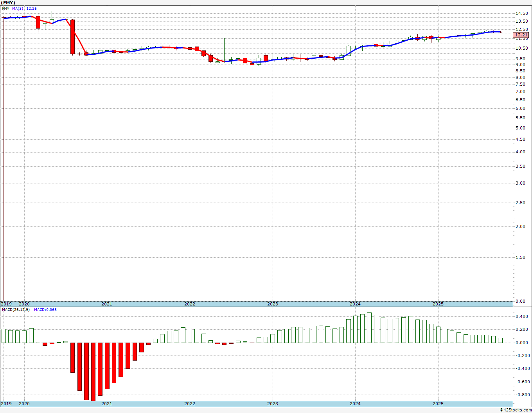This screenshot has width=532, height=413.
Task: Click the 1.50 price axis label
Action: [x=521, y=258]
